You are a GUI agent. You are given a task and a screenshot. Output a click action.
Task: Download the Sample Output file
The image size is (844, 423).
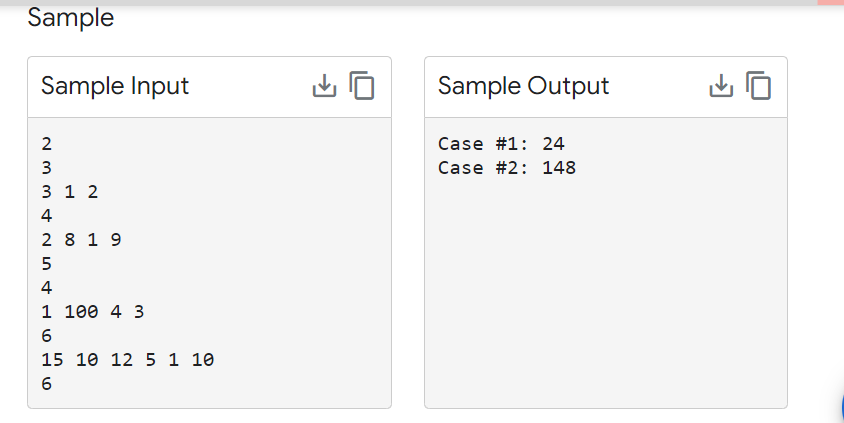pyautogui.click(x=721, y=86)
